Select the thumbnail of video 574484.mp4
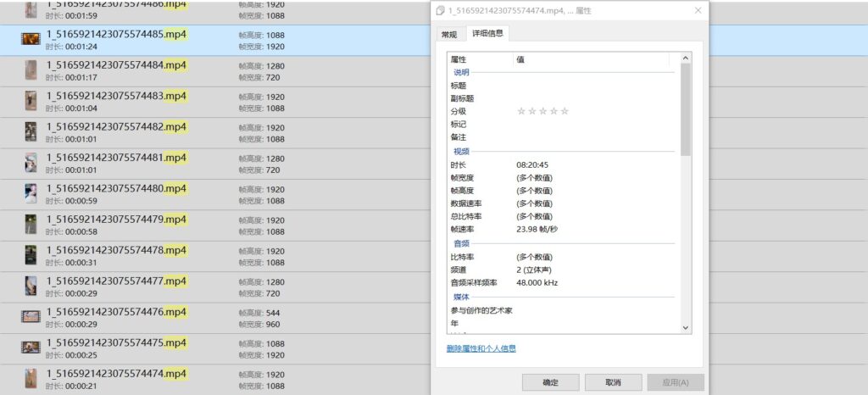Viewport: 868px width, 395px height. (x=31, y=70)
